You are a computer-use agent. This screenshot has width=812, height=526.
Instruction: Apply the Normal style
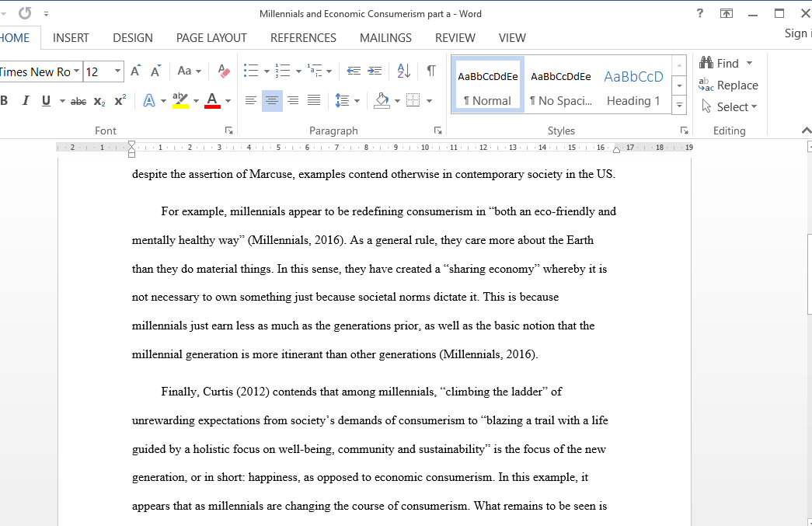click(487, 85)
